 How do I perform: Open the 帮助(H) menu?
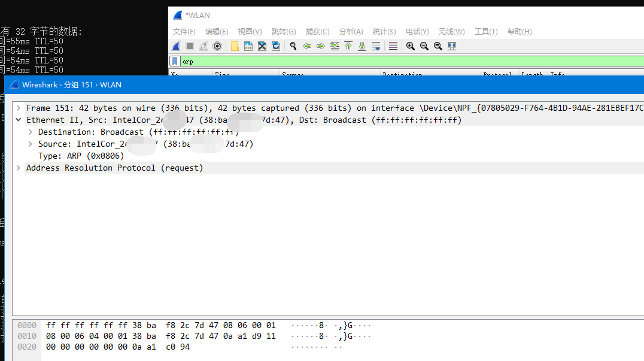520,32
